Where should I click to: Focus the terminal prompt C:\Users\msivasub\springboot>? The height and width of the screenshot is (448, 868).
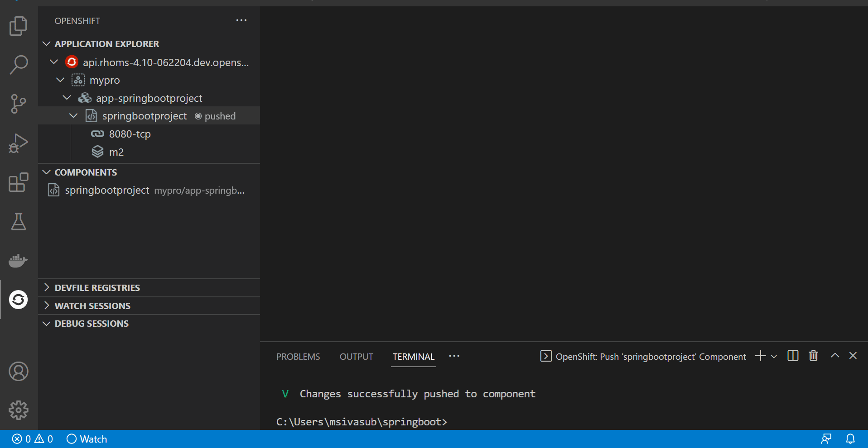tap(362, 422)
